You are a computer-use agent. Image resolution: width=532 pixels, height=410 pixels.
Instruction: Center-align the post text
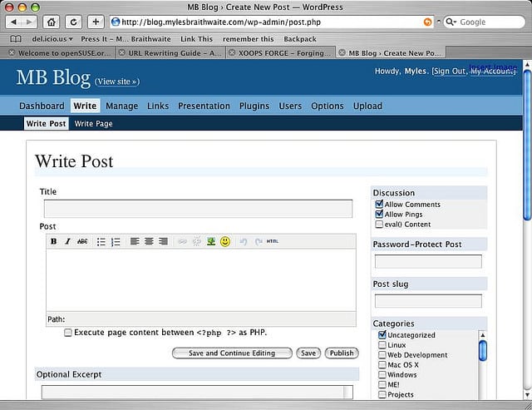(x=149, y=241)
